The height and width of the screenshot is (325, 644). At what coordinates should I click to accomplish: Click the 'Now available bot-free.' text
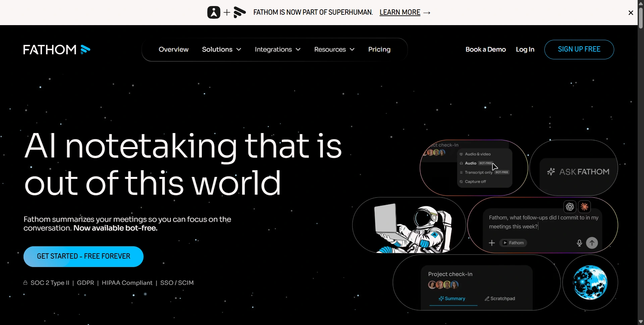pyautogui.click(x=115, y=228)
